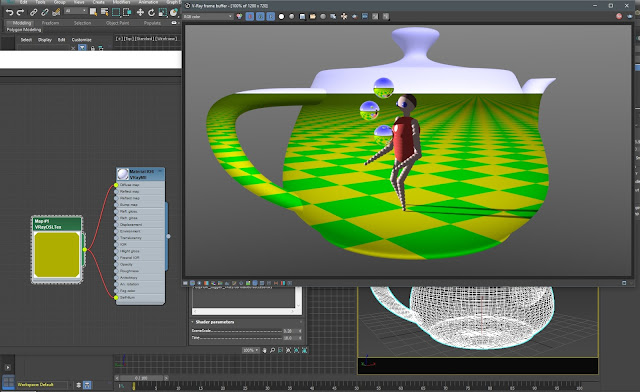Activate the Select and Scale tool
The width and height of the screenshot is (640, 392).
(x=163, y=12)
